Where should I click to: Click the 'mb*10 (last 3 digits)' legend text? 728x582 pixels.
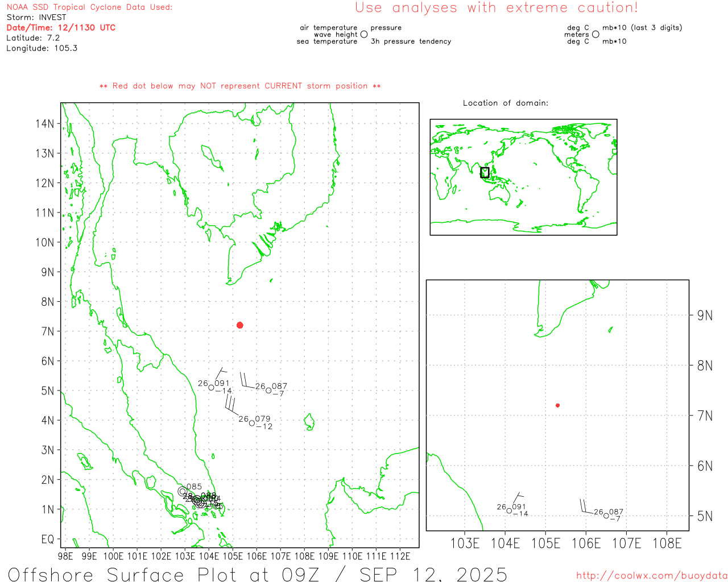642,28
